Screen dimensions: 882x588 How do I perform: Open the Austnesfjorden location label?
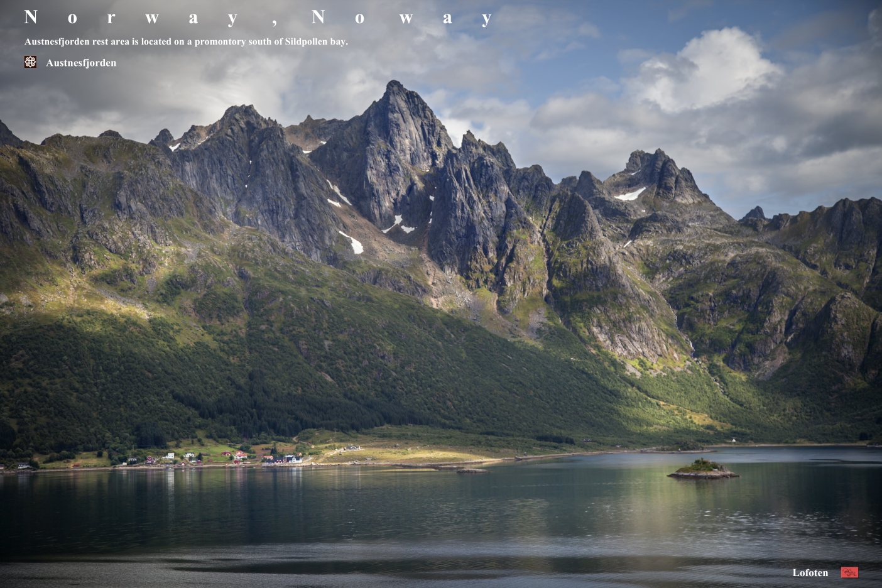(81, 63)
